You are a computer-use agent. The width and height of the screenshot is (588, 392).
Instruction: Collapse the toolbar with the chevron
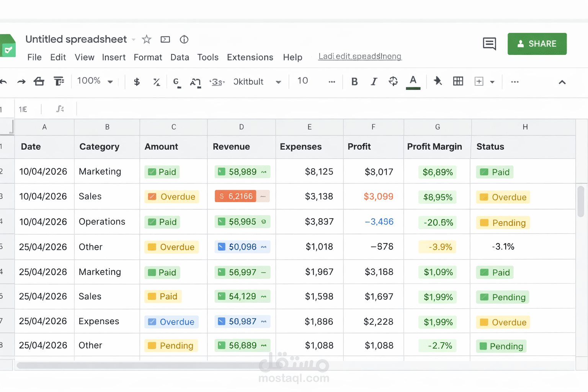tap(562, 82)
